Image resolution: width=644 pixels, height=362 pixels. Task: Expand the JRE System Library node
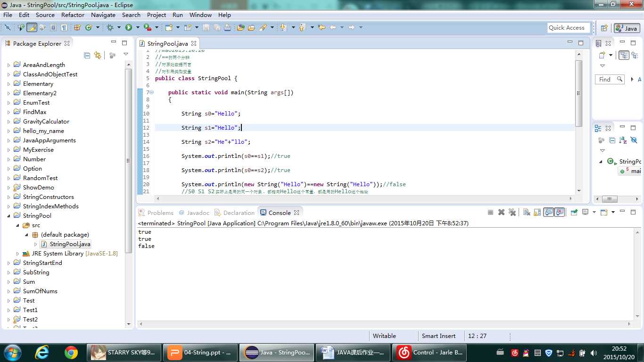(18, 254)
